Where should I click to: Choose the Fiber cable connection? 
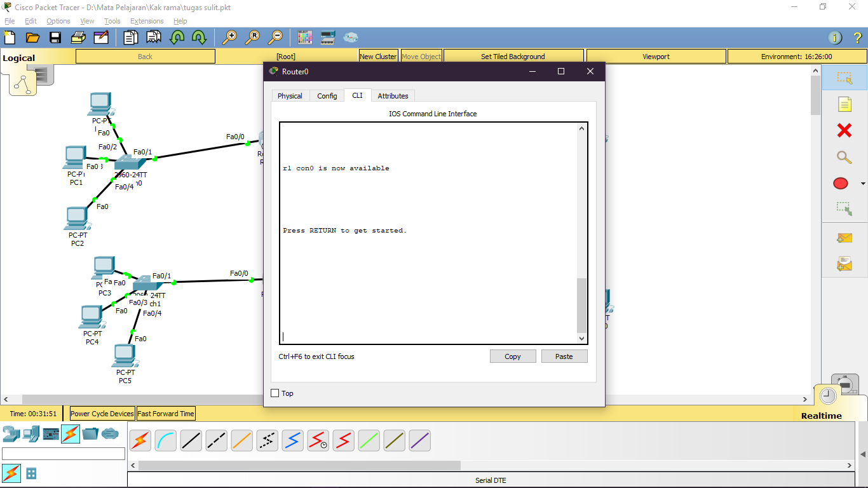tap(241, 440)
